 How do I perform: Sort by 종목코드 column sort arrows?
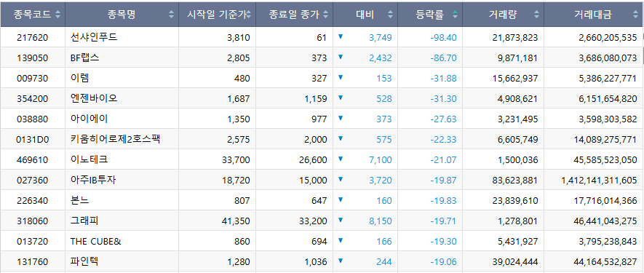[57, 15]
